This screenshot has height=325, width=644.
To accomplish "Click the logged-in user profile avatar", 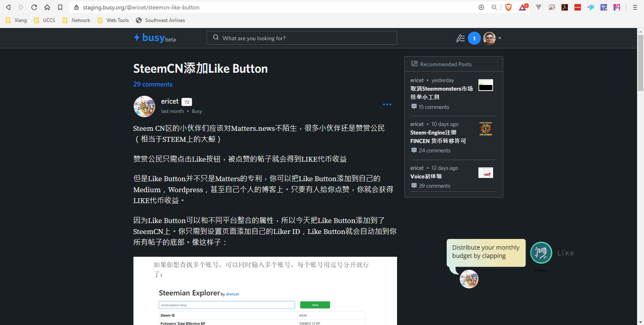I will [x=489, y=38].
